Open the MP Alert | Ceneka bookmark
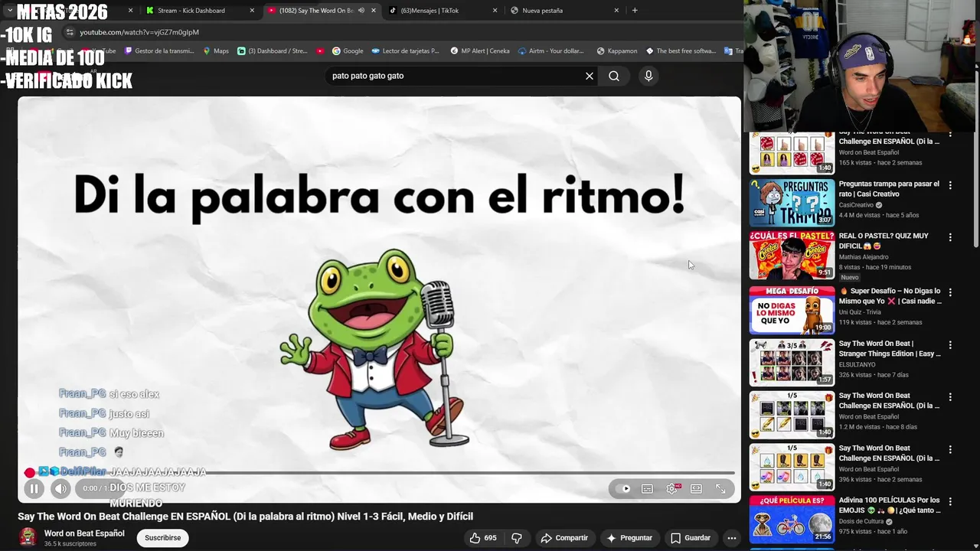This screenshot has height=551, width=980. point(480,51)
